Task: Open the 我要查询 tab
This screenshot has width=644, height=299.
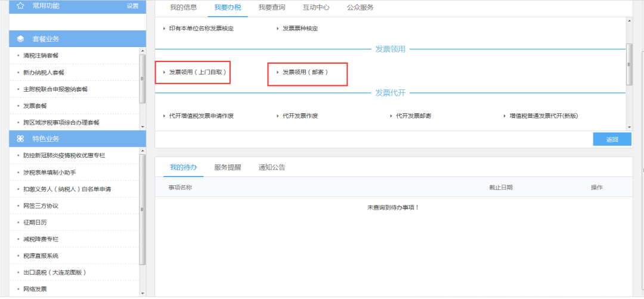Action: point(272,7)
